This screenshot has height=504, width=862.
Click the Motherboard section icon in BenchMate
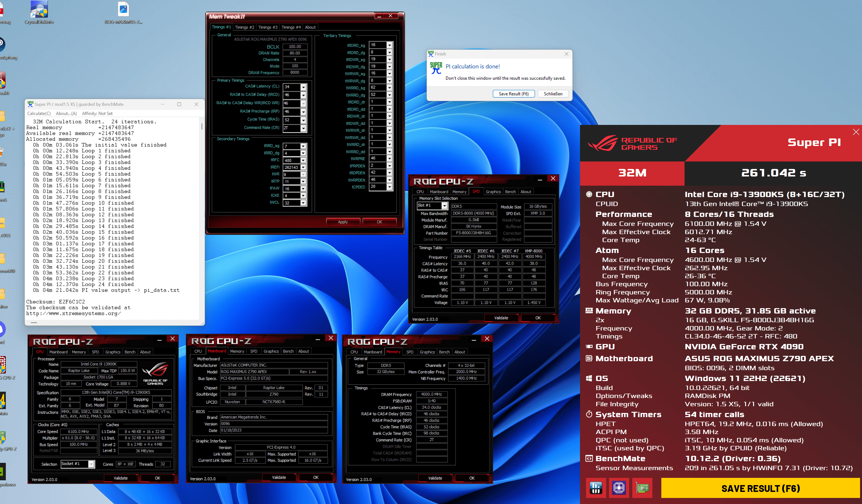(x=589, y=358)
